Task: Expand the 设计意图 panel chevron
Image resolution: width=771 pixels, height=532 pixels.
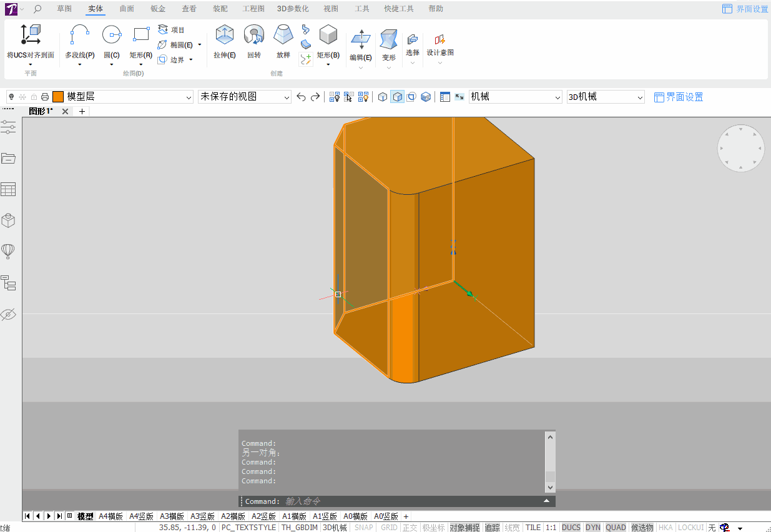Action: click(440, 62)
